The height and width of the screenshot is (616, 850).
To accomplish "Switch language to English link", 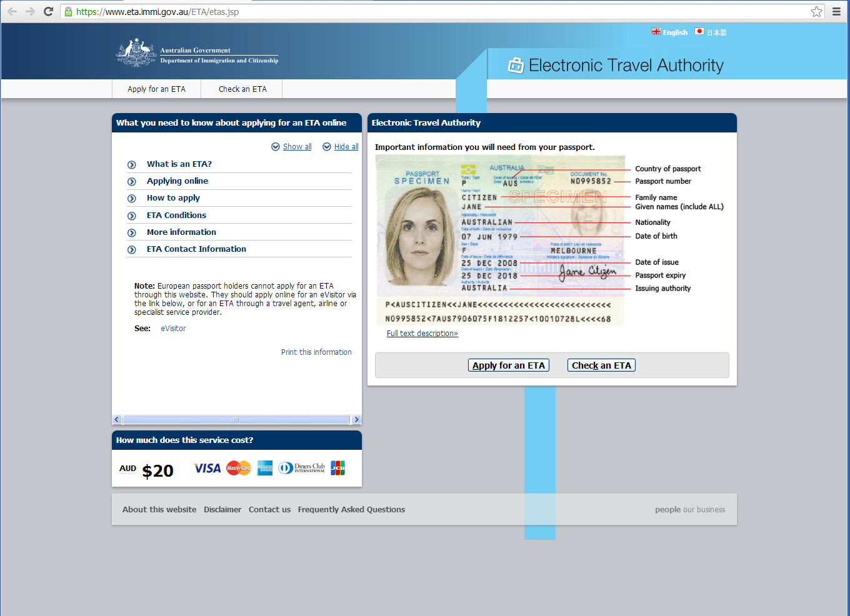I will click(x=675, y=32).
